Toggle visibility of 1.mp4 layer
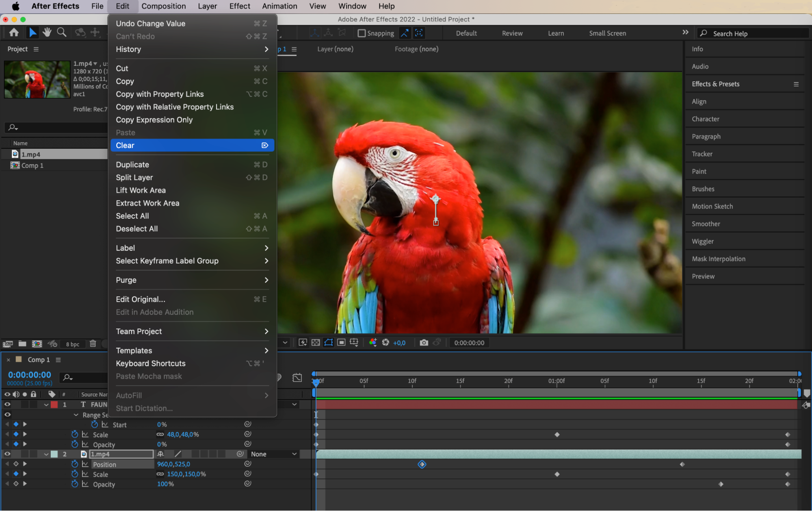The height and width of the screenshot is (511, 812). (x=7, y=454)
